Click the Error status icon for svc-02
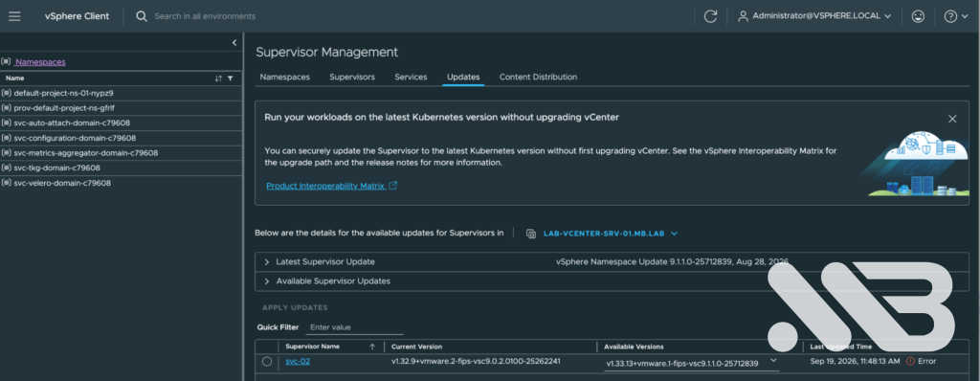980x381 pixels. [910, 361]
